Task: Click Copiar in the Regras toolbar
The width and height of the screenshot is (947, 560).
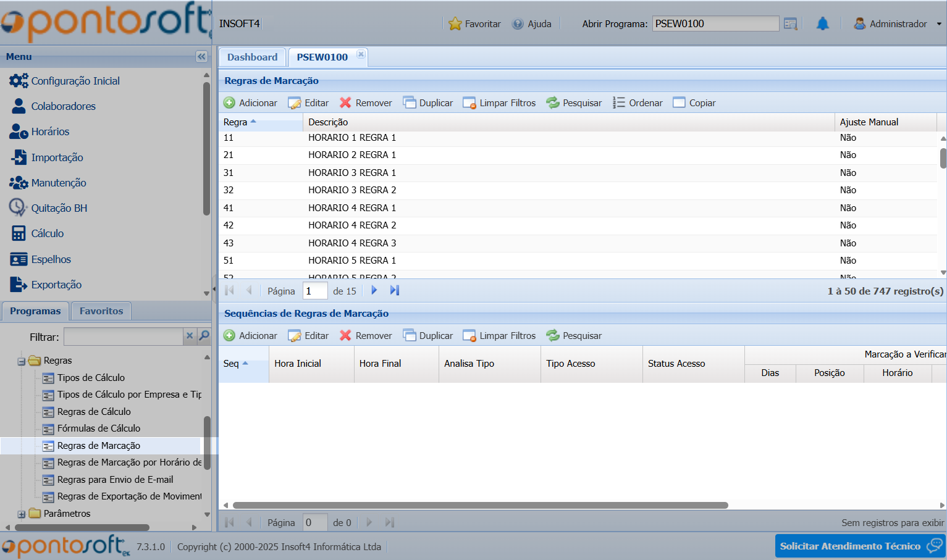Action: click(x=694, y=103)
